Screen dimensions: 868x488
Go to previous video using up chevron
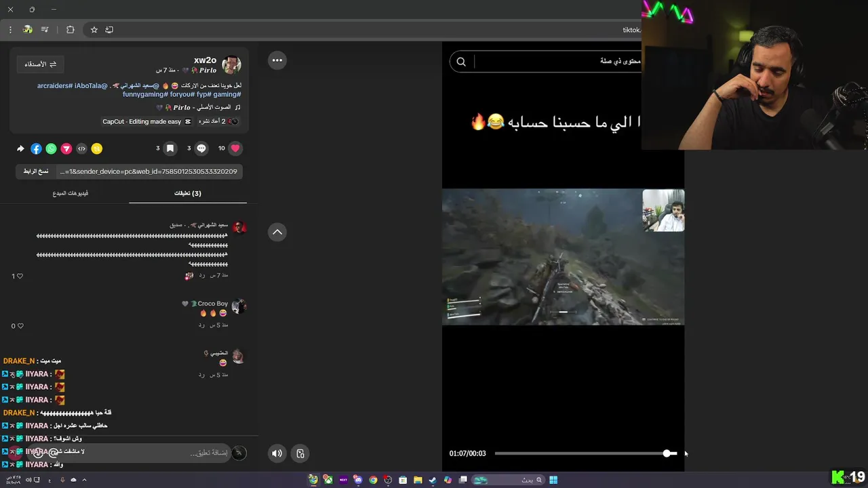pos(277,232)
